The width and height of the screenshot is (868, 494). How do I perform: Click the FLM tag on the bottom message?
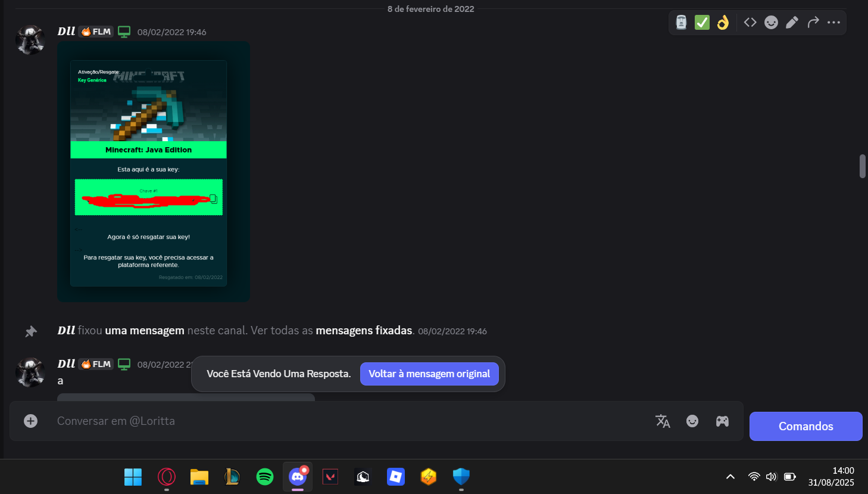click(x=96, y=364)
